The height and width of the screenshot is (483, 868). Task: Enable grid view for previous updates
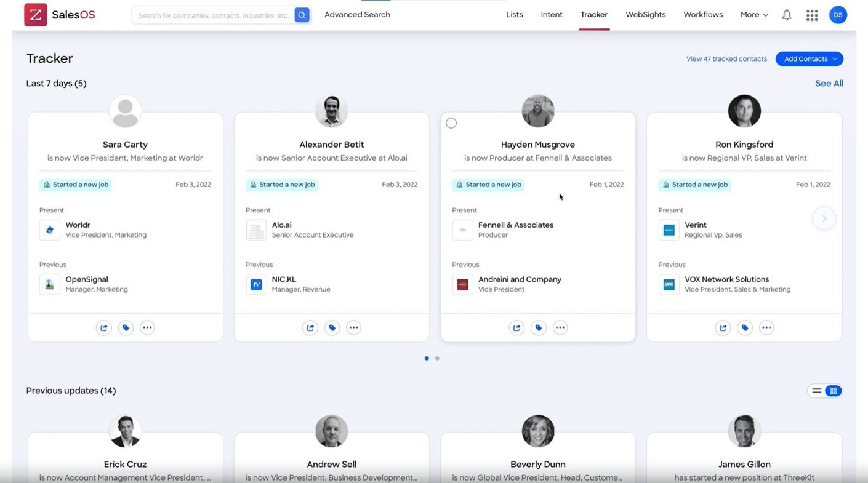[x=833, y=390]
